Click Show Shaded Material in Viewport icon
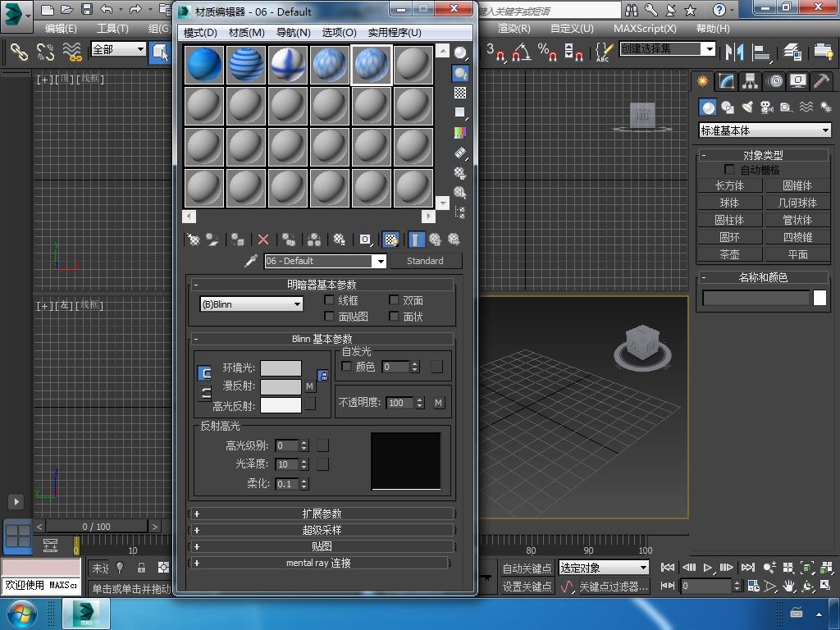This screenshot has width=840, height=630. click(x=391, y=240)
